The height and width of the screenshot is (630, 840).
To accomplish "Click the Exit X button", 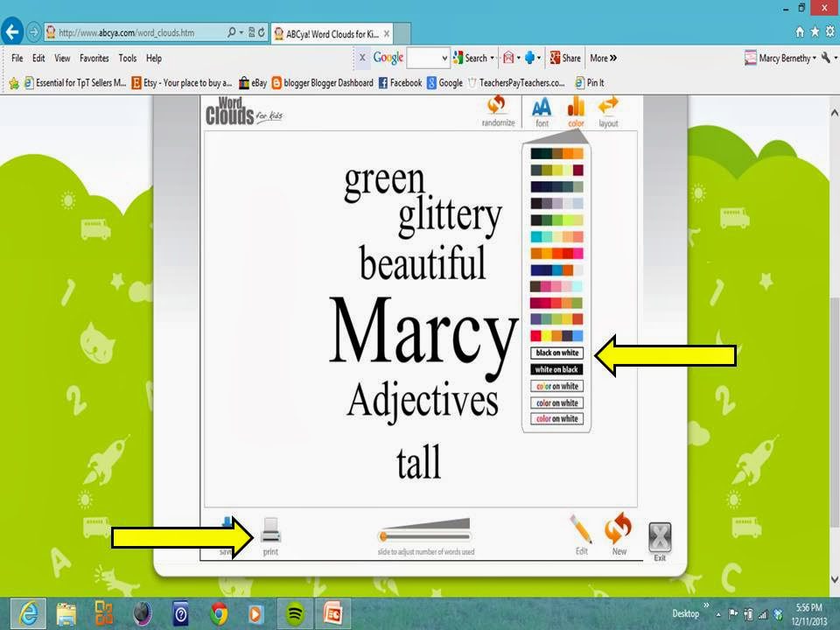I will [x=660, y=538].
